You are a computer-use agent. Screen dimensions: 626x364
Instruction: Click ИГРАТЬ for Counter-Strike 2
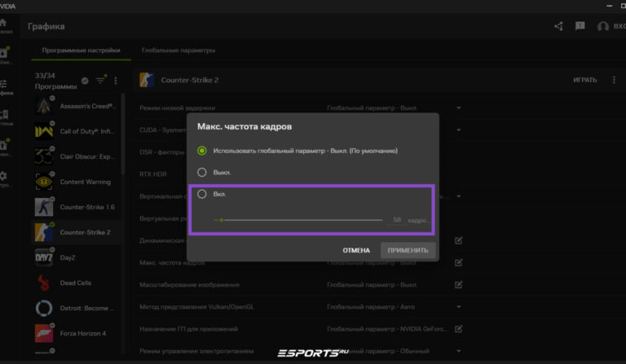[x=585, y=80]
